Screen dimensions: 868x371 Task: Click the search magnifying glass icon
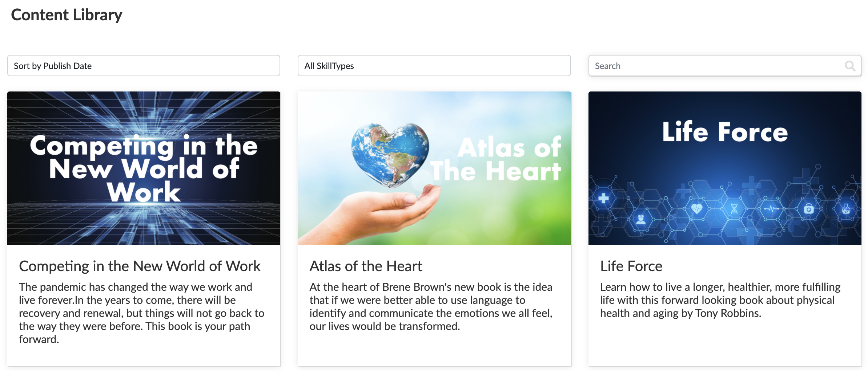pos(850,66)
